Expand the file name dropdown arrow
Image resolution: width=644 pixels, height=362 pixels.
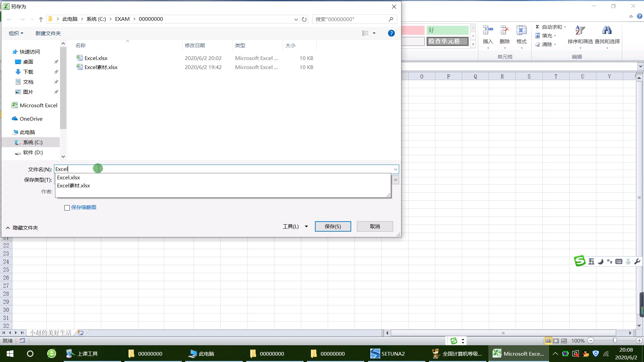tap(395, 169)
